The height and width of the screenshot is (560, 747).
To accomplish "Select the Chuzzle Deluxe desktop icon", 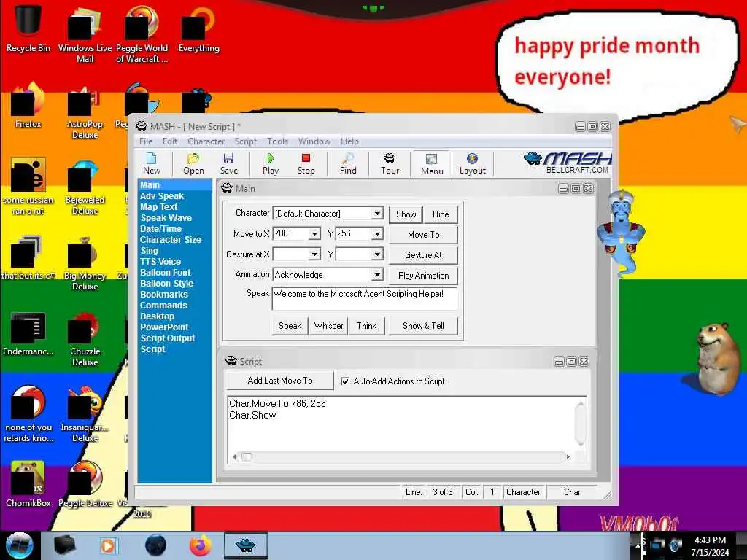I will tap(85, 339).
